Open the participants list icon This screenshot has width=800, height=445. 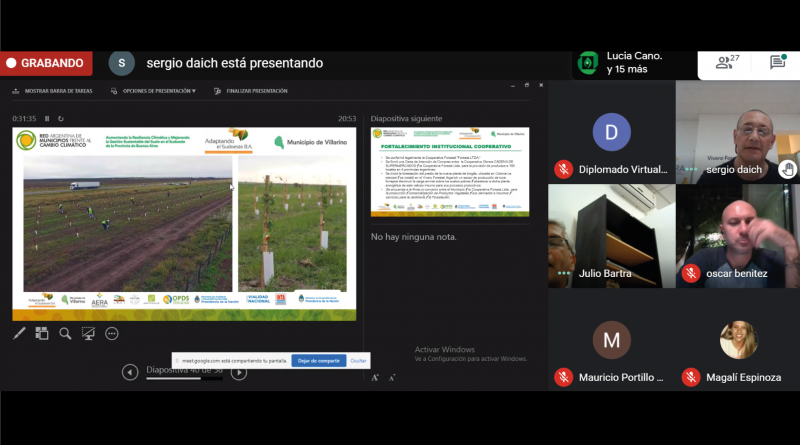pyautogui.click(x=724, y=63)
